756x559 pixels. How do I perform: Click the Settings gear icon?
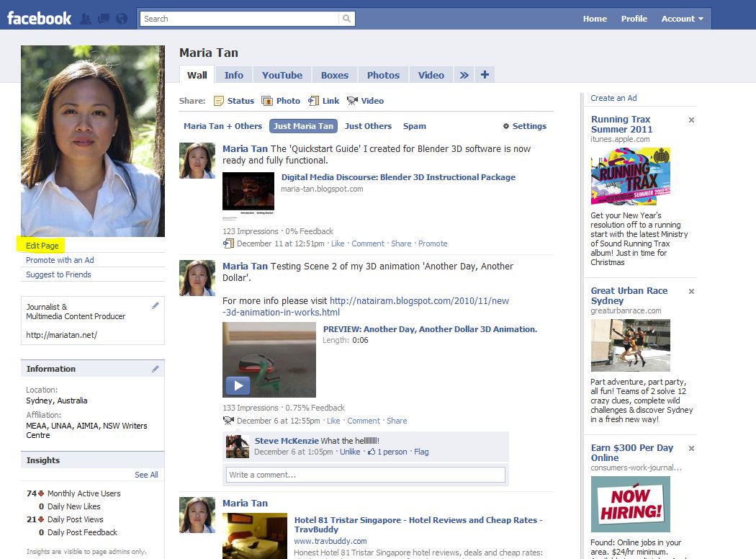click(x=505, y=126)
